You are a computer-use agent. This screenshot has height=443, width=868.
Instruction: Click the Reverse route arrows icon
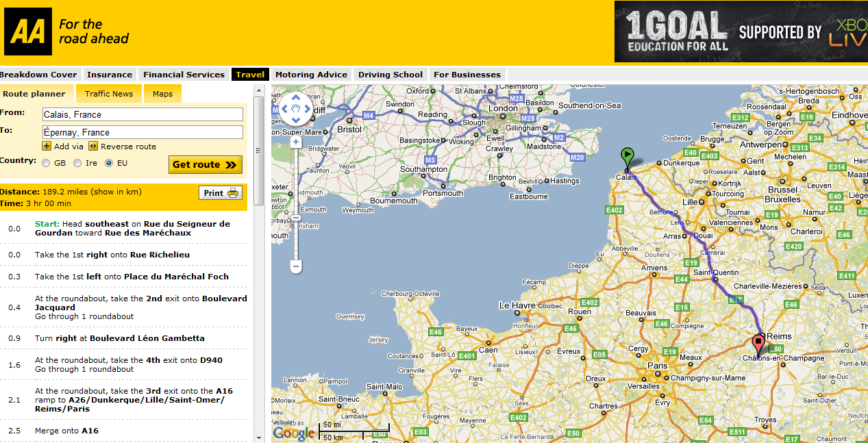point(92,147)
